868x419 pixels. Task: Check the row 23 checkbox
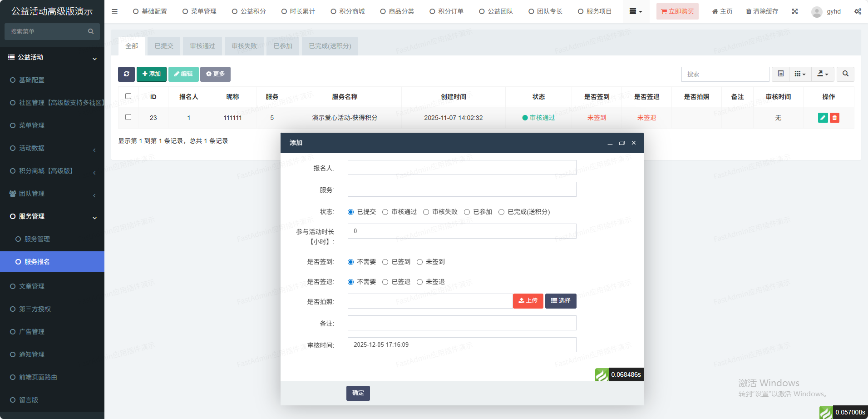click(x=128, y=117)
